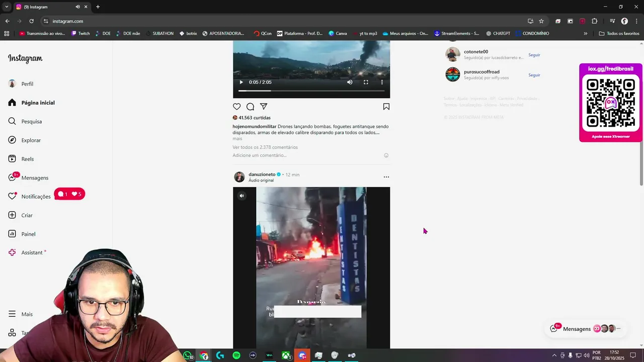Share the post via paper plane icon

coord(264,107)
